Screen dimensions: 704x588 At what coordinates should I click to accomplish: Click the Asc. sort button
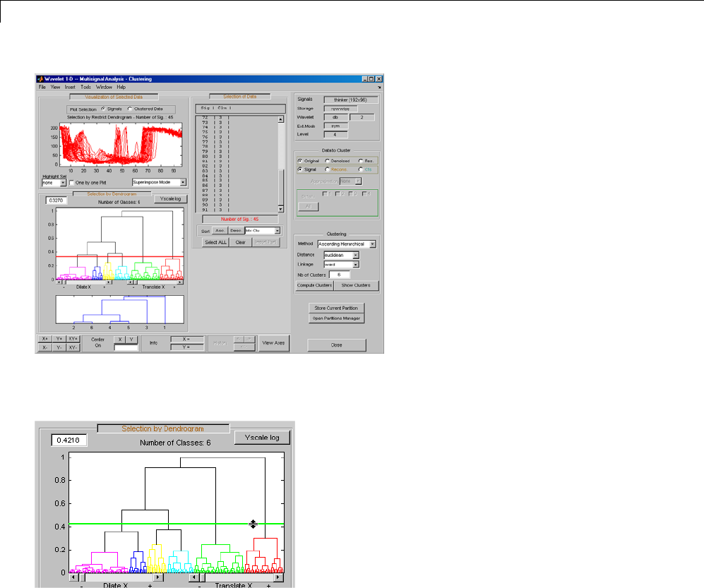coord(220,231)
